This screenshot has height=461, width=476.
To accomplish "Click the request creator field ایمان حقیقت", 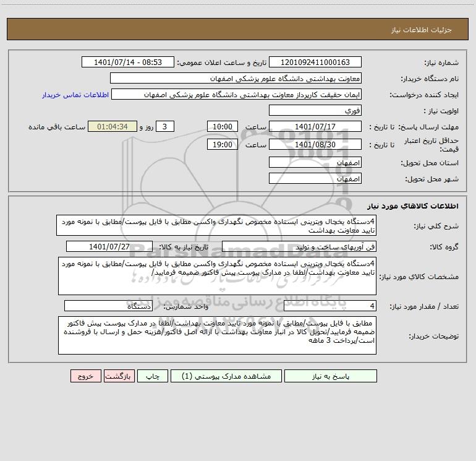I will pos(237,94).
